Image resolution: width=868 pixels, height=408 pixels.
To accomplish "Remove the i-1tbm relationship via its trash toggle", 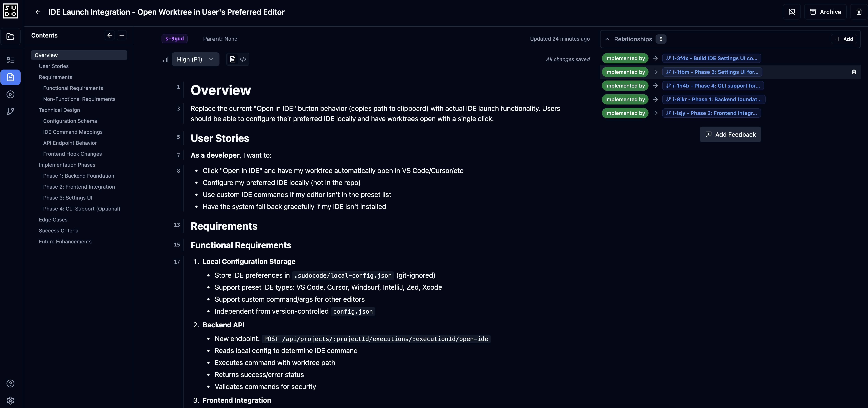I will pos(854,72).
